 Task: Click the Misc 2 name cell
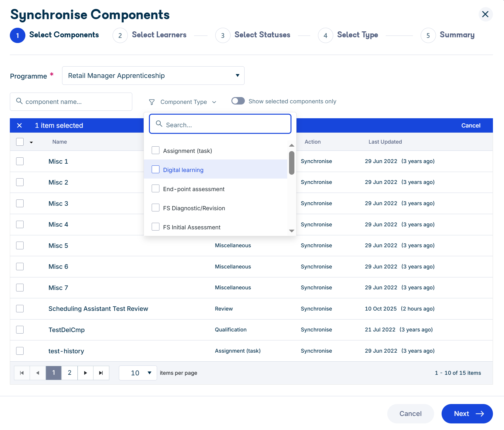point(58,182)
